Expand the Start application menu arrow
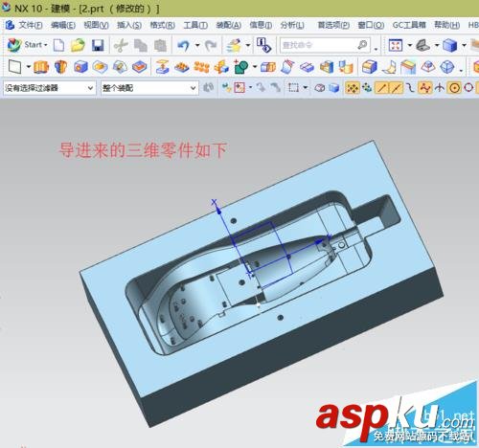Viewport: 479px width, 448px height. pyautogui.click(x=45, y=45)
